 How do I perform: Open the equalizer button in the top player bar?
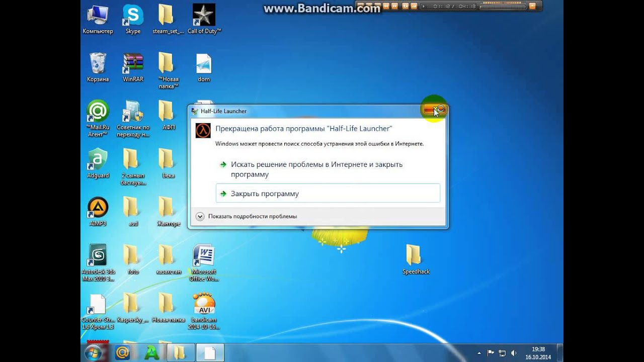[x=414, y=6]
